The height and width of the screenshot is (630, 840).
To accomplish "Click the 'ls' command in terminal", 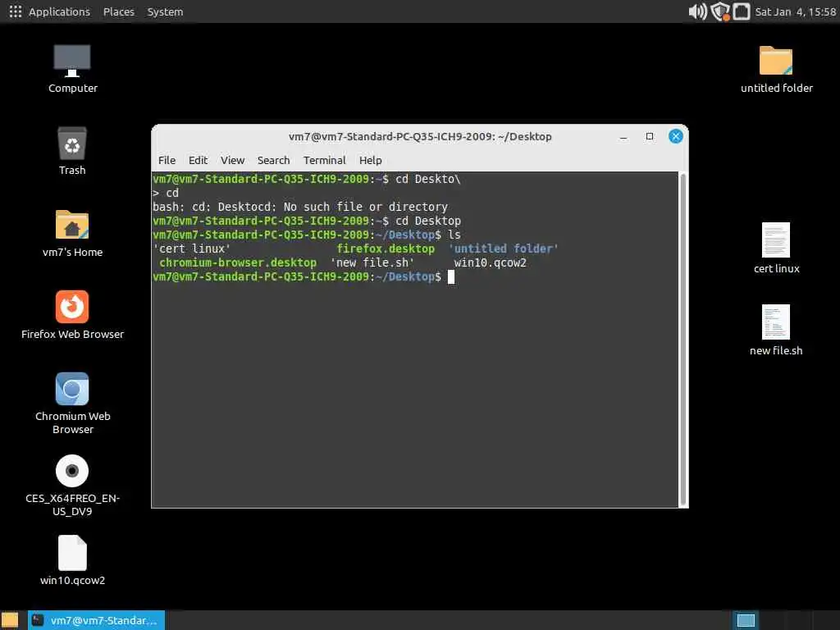I will (454, 235).
